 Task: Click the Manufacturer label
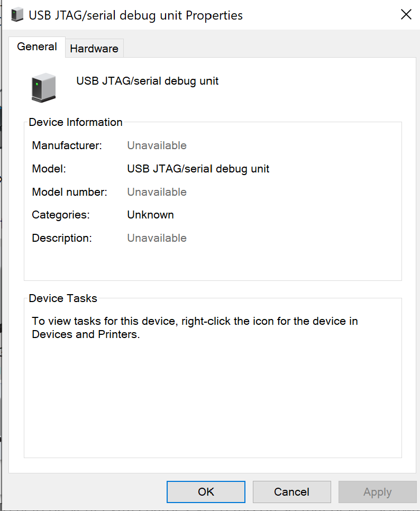pyautogui.click(x=67, y=145)
